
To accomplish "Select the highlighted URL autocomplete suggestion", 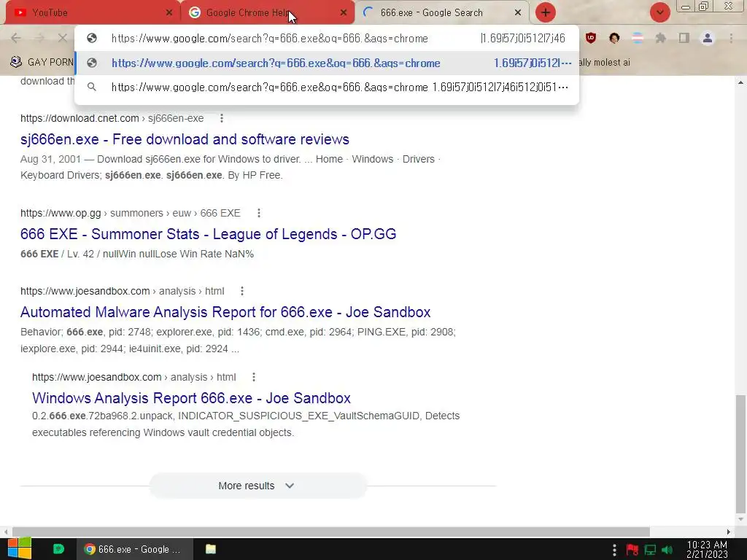I will pyautogui.click(x=327, y=63).
